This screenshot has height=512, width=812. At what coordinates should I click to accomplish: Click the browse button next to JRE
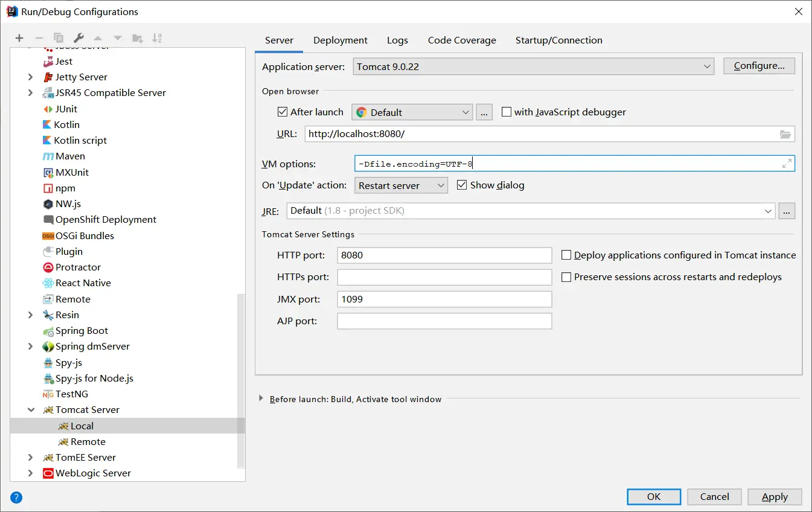[787, 211]
